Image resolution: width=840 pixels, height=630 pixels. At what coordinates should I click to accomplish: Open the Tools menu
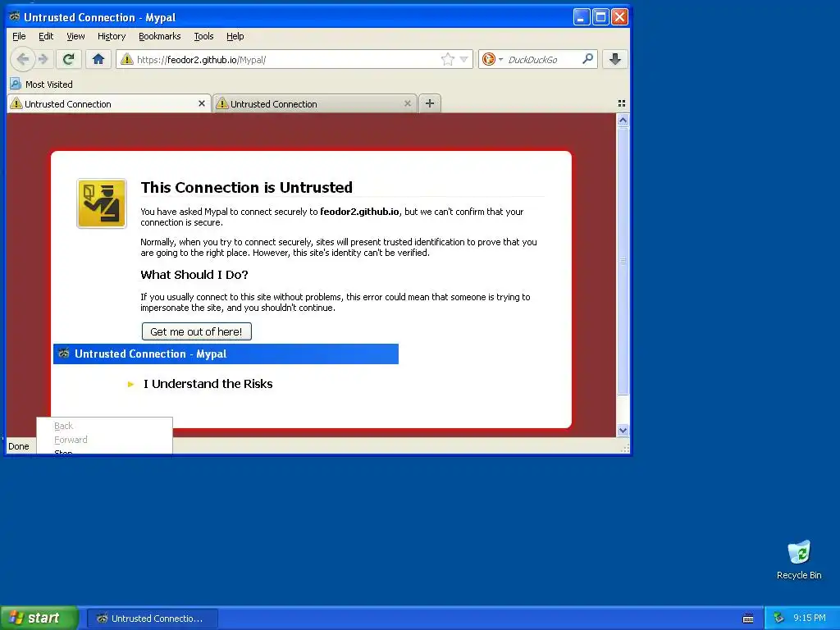click(x=203, y=36)
